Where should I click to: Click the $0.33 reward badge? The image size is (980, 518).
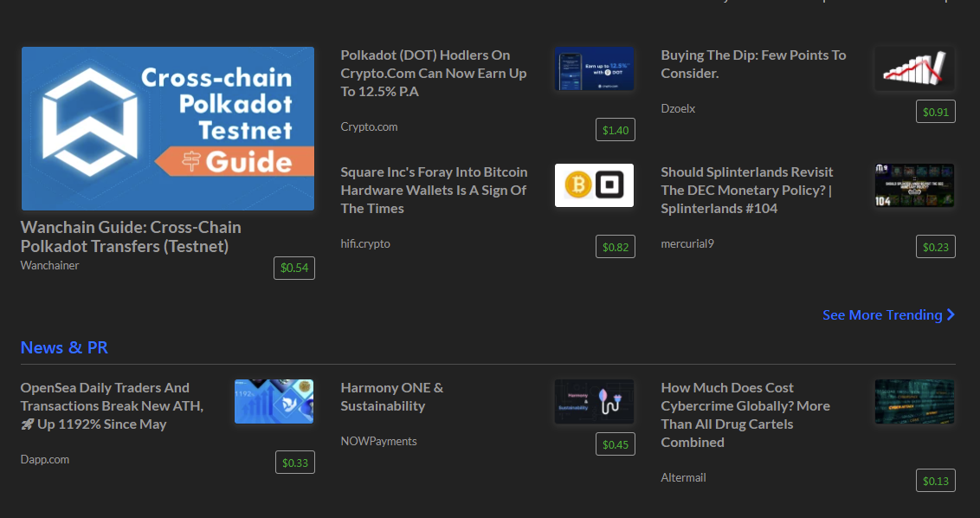click(x=295, y=463)
